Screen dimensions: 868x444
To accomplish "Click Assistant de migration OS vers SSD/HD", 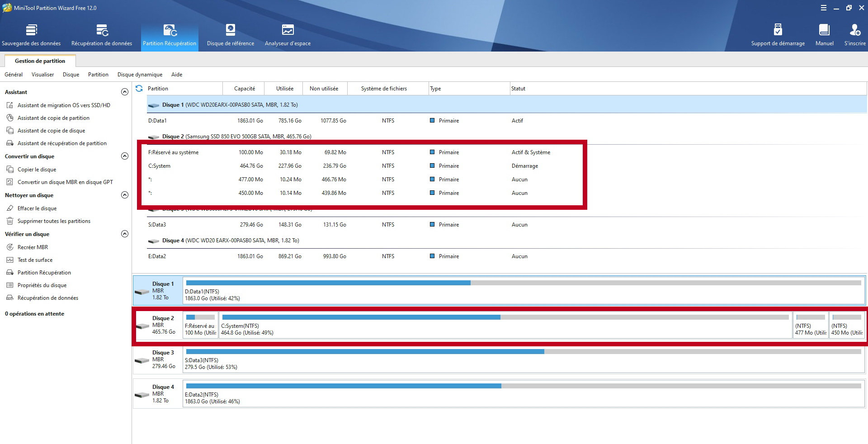I will coord(64,105).
